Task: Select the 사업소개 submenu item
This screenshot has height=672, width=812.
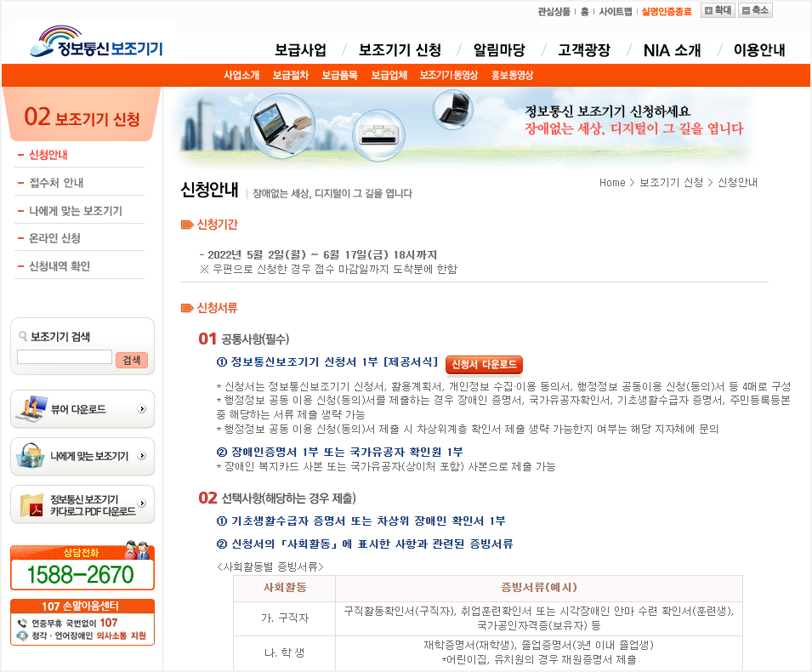Action: [241, 75]
